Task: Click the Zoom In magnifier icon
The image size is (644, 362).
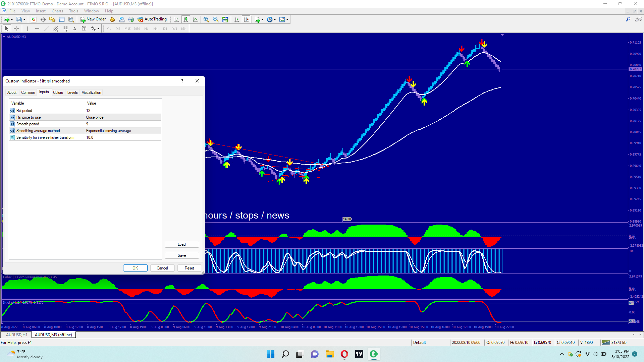Action: [x=206, y=19]
